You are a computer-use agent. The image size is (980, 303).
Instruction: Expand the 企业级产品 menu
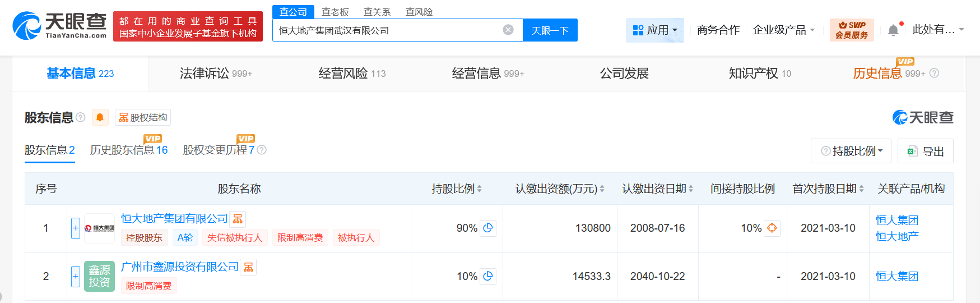point(783,30)
